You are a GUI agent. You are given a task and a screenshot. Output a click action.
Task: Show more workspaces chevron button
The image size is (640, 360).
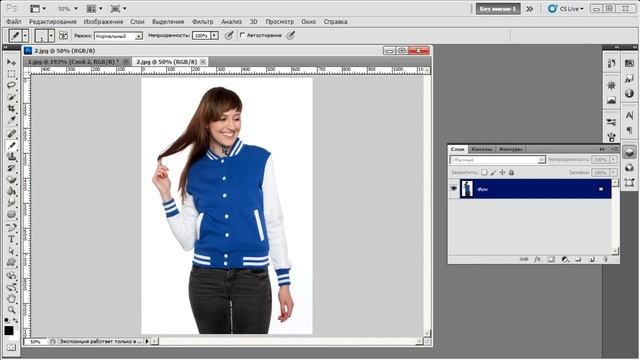[530, 9]
